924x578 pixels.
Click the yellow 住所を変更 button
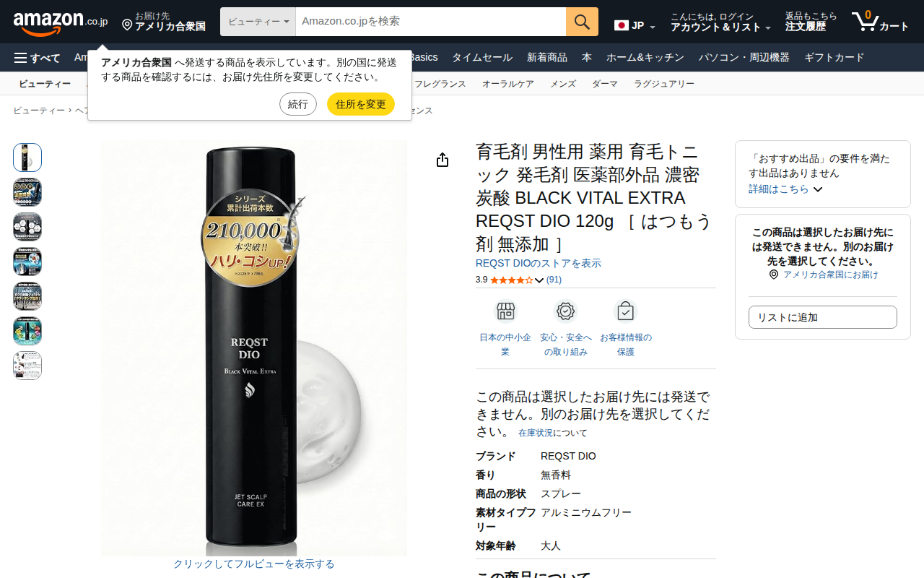(361, 104)
